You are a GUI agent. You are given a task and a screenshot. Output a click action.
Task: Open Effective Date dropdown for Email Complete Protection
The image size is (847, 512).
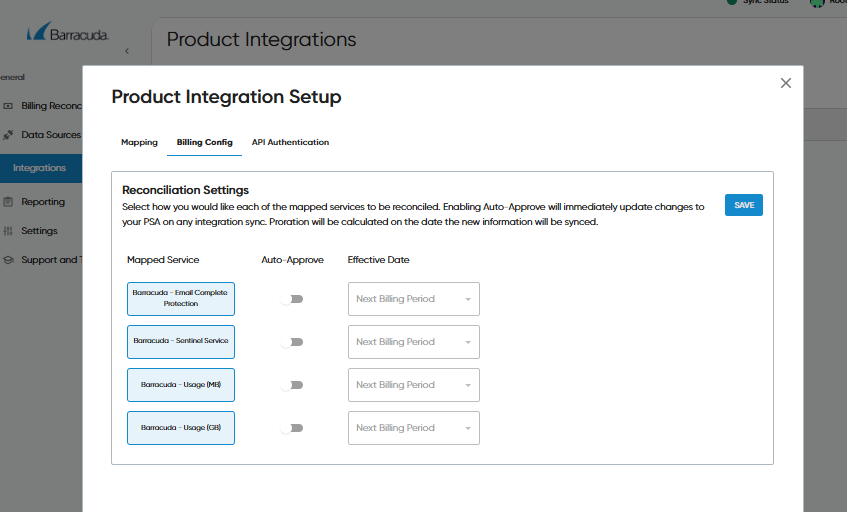coord(414,299)
